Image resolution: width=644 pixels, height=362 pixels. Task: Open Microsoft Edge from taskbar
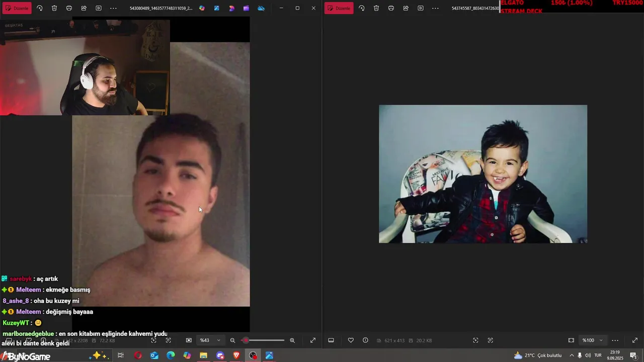coord(171,355)
